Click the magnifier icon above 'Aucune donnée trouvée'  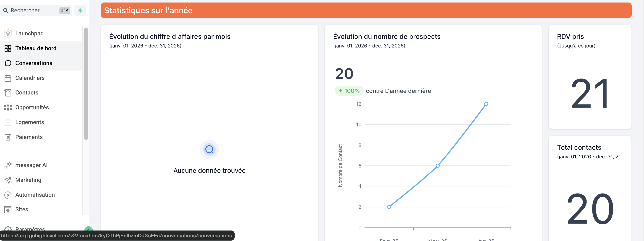209,149
